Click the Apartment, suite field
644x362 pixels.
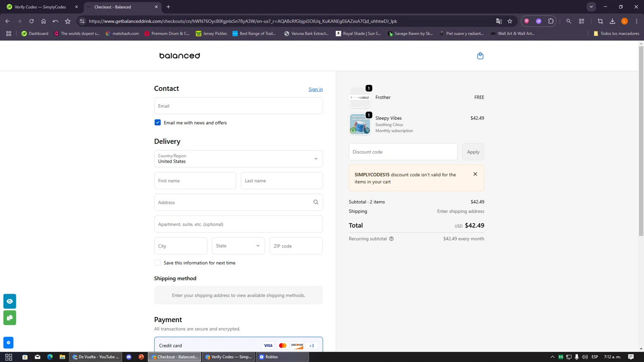238,224
